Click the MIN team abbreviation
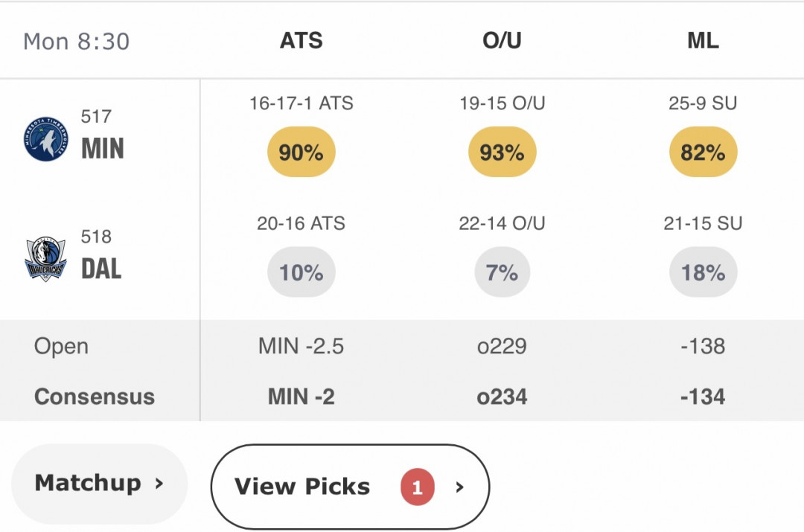The width and height of the screenshot is (804, 532). click(x=103, y=149)
